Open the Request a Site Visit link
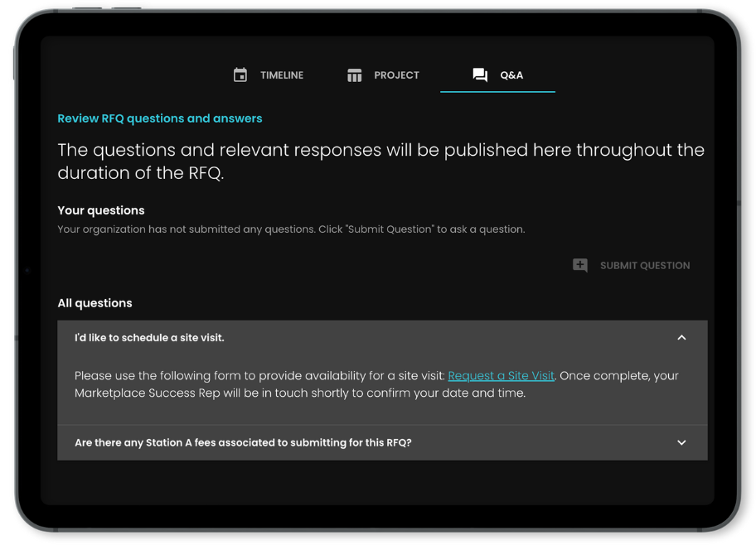 [501, 376]
